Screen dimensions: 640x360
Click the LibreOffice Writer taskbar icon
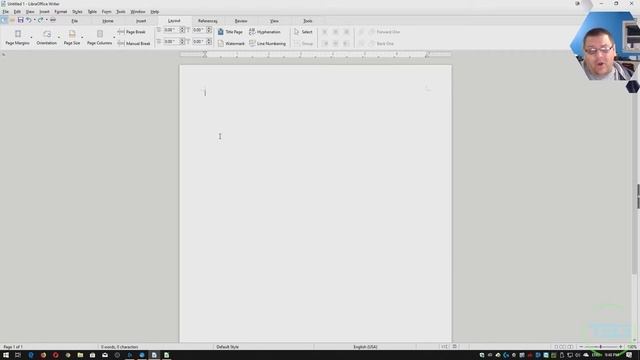pos(154,355)
